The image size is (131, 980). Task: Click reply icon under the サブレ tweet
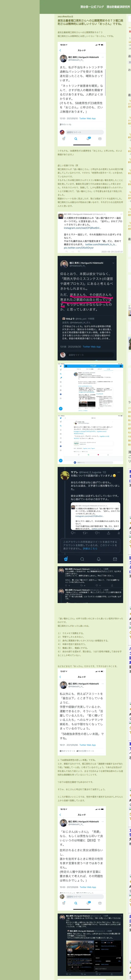(x=73, y=533)
